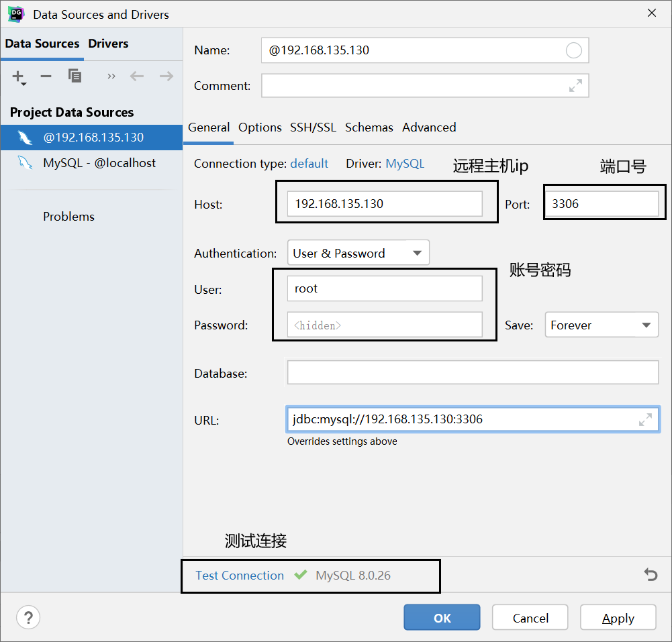
Task: Go back with the left arrow
Action: coord(137,76)
